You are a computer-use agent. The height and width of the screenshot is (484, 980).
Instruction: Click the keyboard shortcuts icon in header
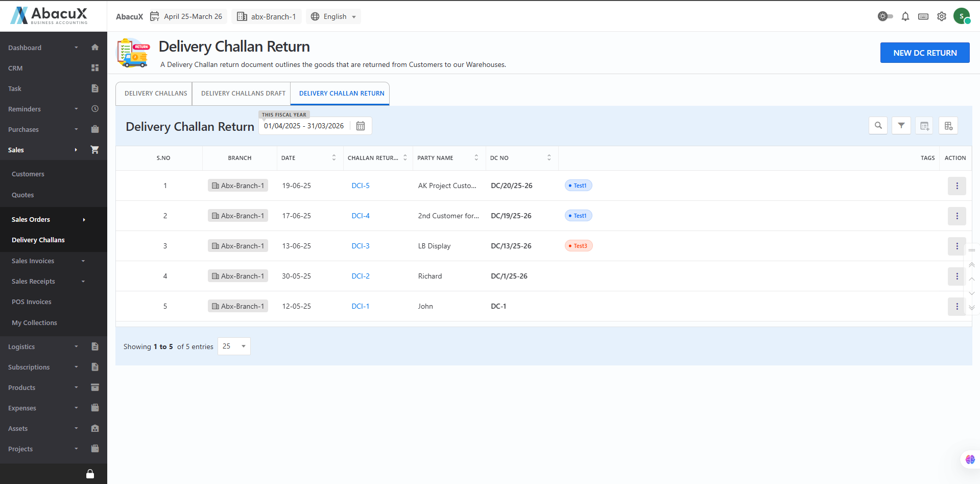click(923, 16)
